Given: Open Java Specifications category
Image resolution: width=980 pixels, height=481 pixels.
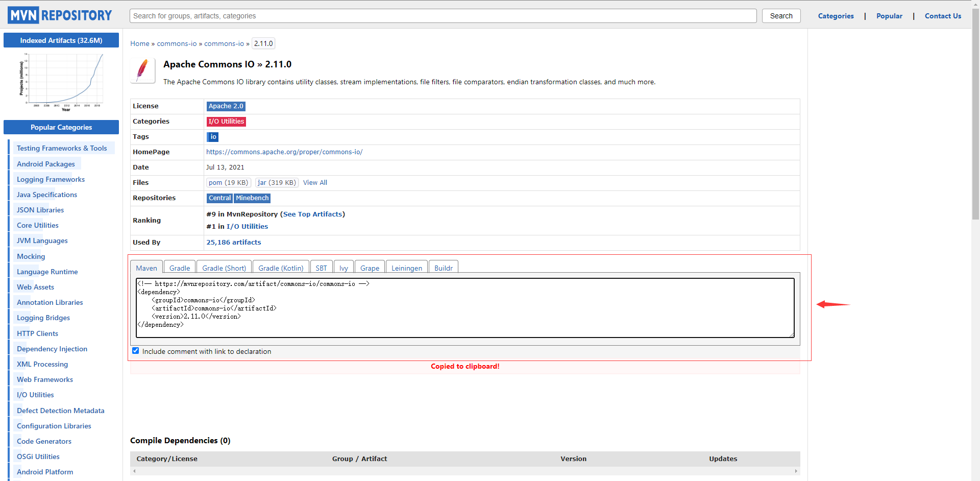Looking at the screenshot, I should (47, 195).
